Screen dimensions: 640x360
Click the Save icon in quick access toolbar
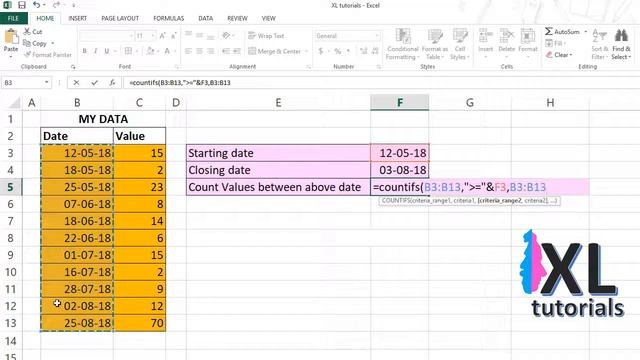click(x=22, y=5)
